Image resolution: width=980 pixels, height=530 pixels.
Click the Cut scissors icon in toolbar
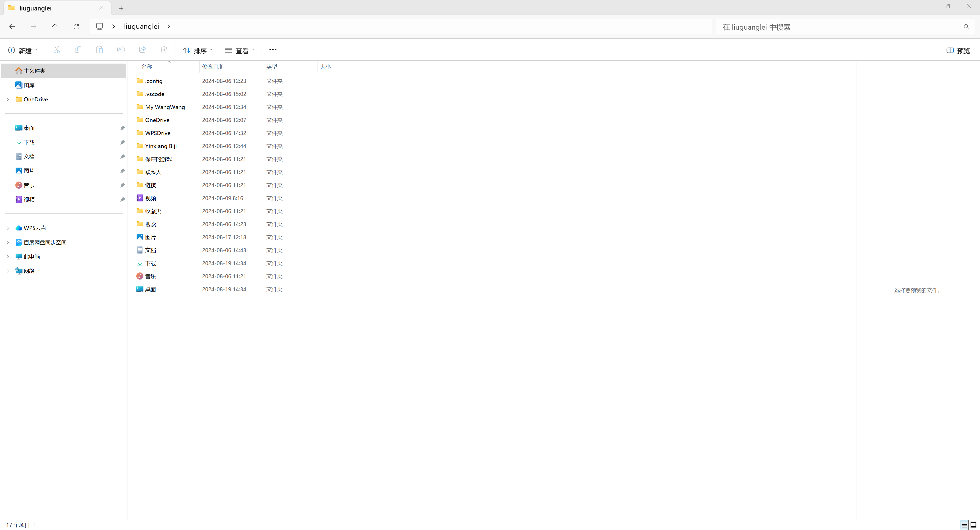point(56,50)
